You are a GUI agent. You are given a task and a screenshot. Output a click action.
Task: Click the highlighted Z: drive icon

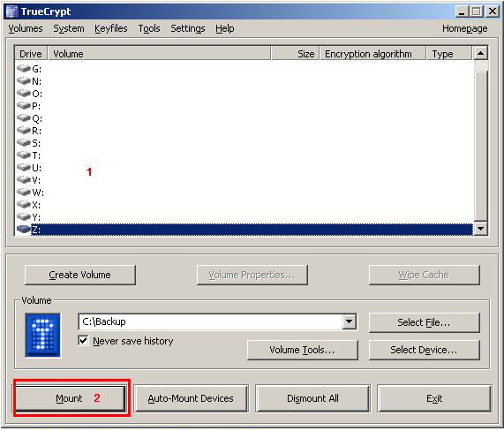[x=24, y=229]
